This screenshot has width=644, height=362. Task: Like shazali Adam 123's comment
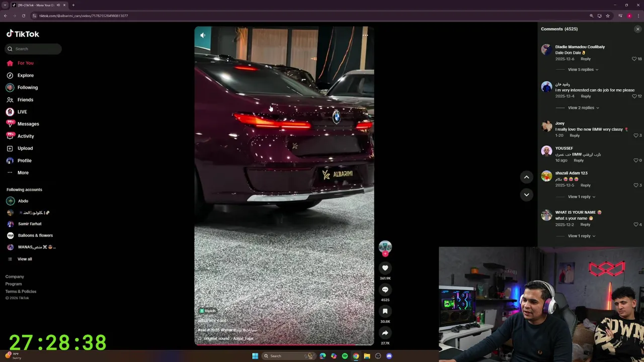coord(636,185)
